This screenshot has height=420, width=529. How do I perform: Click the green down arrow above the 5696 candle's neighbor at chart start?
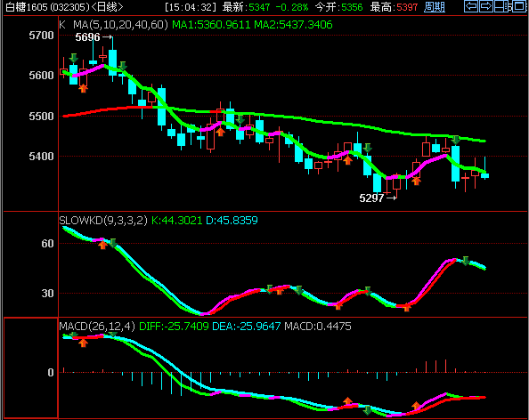tap(74, 58)
